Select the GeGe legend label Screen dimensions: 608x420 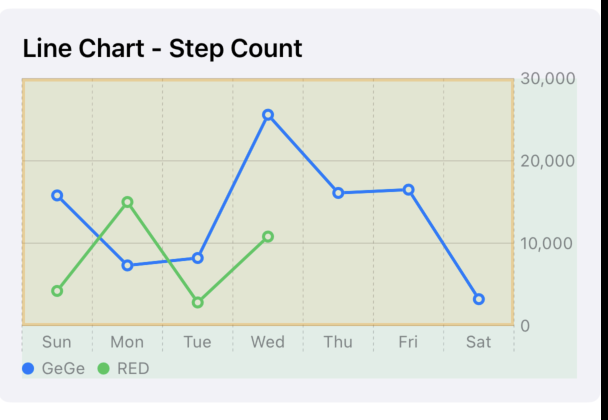coord(63,368)
